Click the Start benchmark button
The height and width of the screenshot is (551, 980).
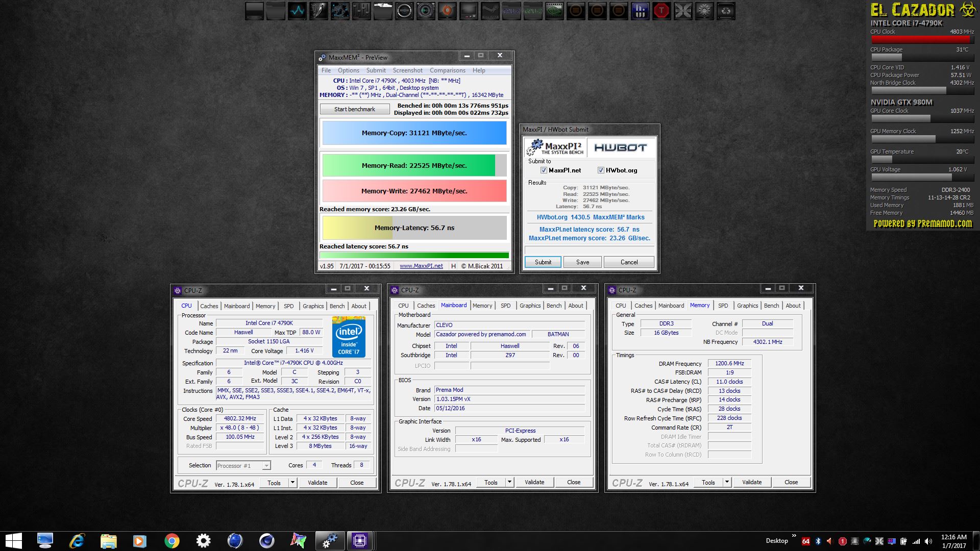coord(355,109)
